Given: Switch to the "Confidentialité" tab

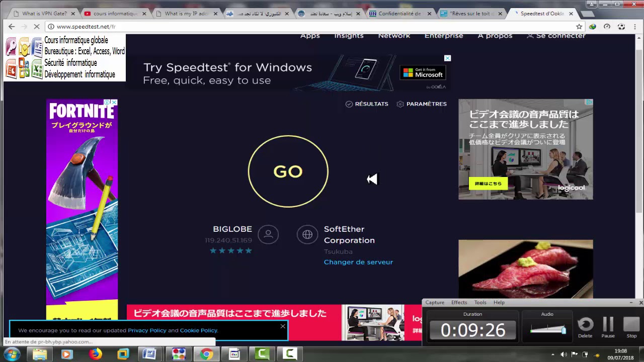Looking at the screenshot, I should (399, 14).
